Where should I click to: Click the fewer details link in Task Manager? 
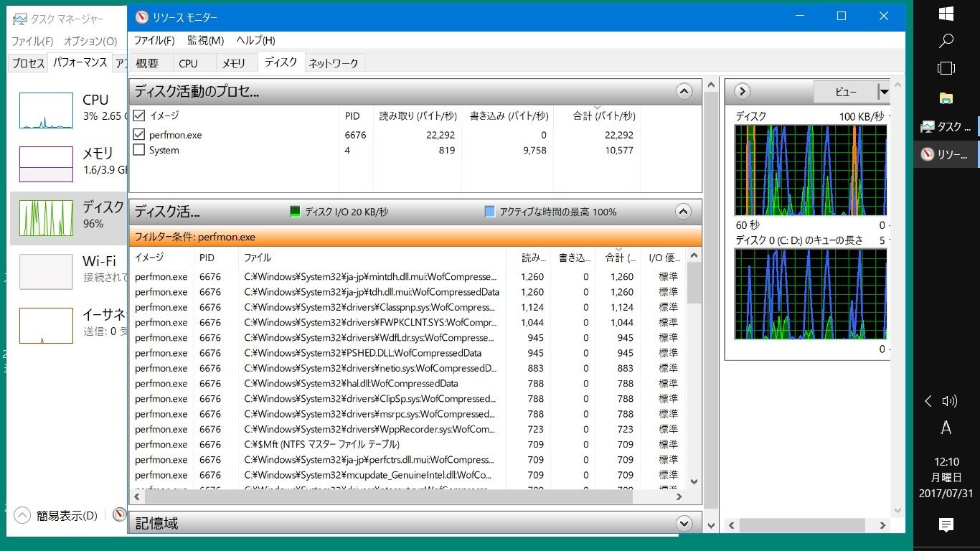click(67, 516)
